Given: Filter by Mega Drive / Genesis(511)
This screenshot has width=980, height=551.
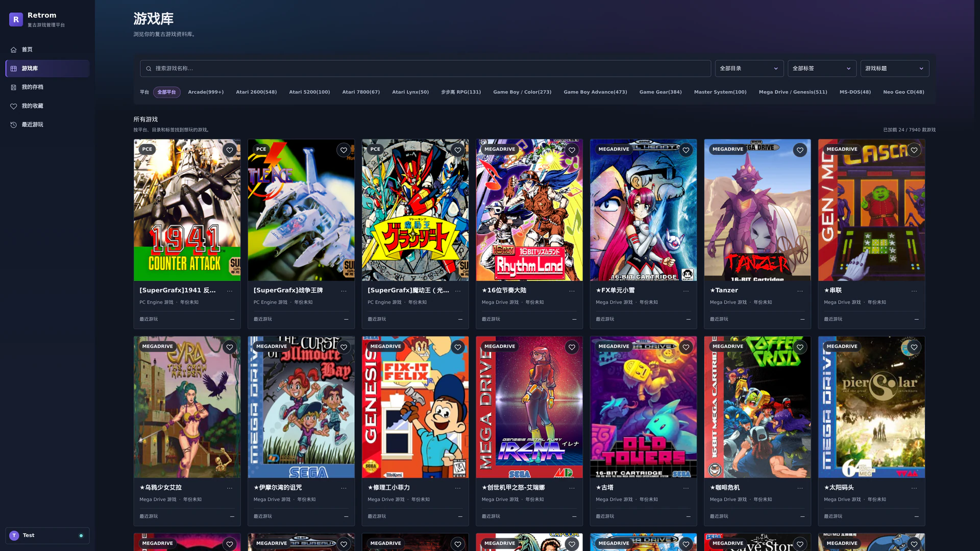Looking at the screenshot, I should point(793,92).
